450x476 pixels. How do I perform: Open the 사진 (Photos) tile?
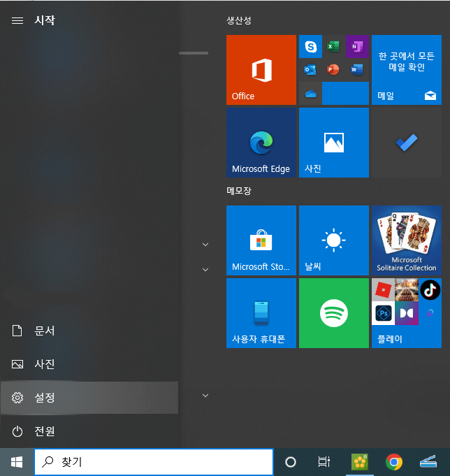334,143
